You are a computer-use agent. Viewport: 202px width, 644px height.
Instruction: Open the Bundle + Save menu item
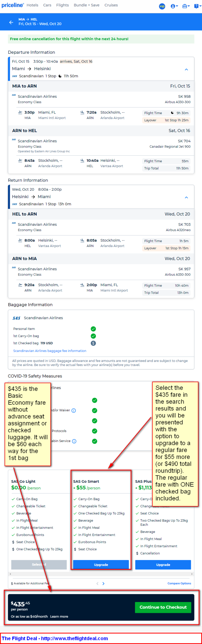pos(87,5)
